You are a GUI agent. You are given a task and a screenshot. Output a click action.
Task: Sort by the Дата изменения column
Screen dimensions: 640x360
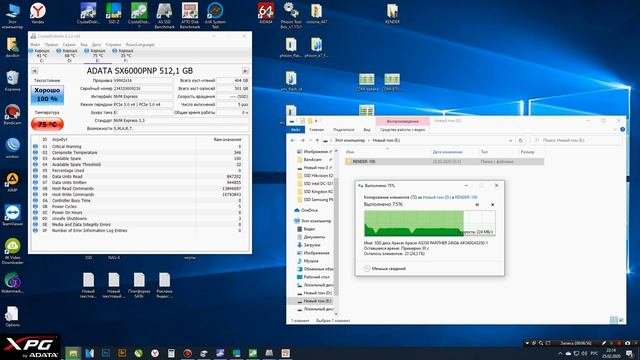447,152
